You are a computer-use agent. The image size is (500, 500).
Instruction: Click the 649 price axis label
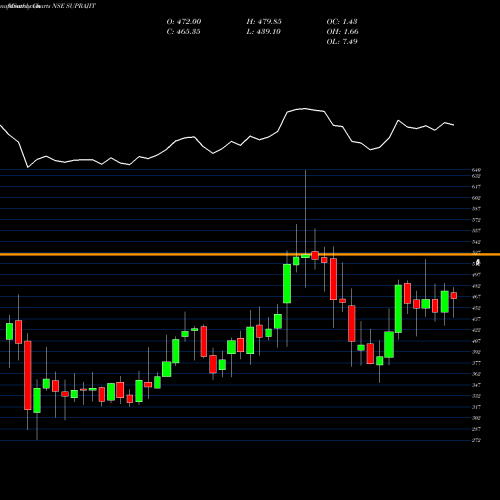[x=476, y=170]
